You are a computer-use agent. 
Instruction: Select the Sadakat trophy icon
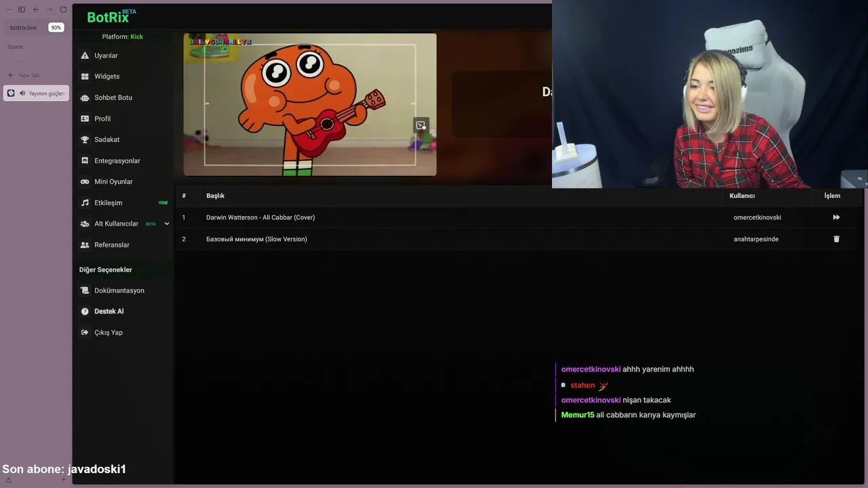click(85, 140)
